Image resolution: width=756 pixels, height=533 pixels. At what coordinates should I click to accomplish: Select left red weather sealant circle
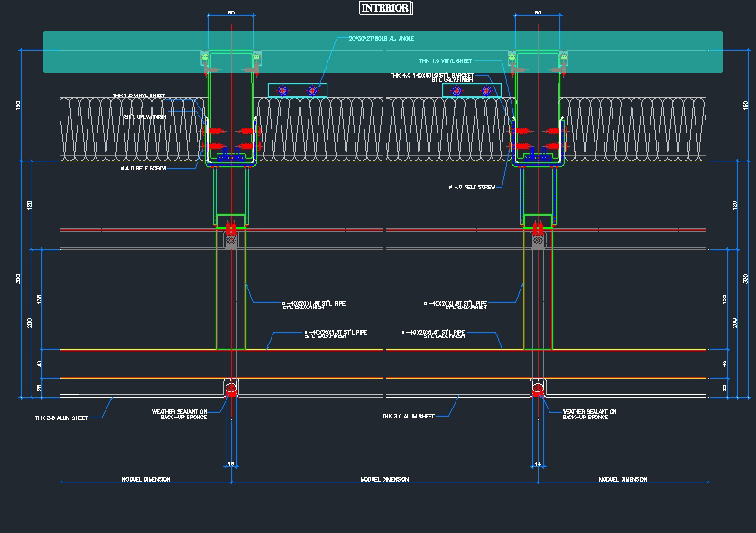231,388
